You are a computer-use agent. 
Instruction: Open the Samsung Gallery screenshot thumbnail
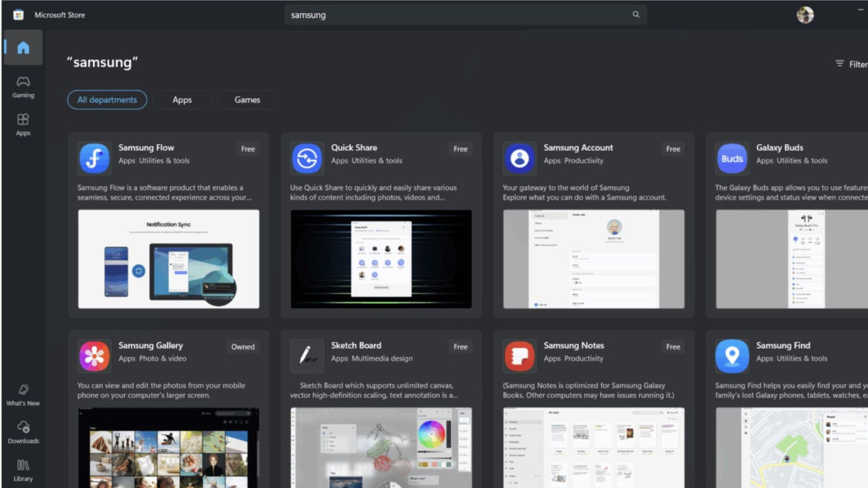tap(169, 448)
